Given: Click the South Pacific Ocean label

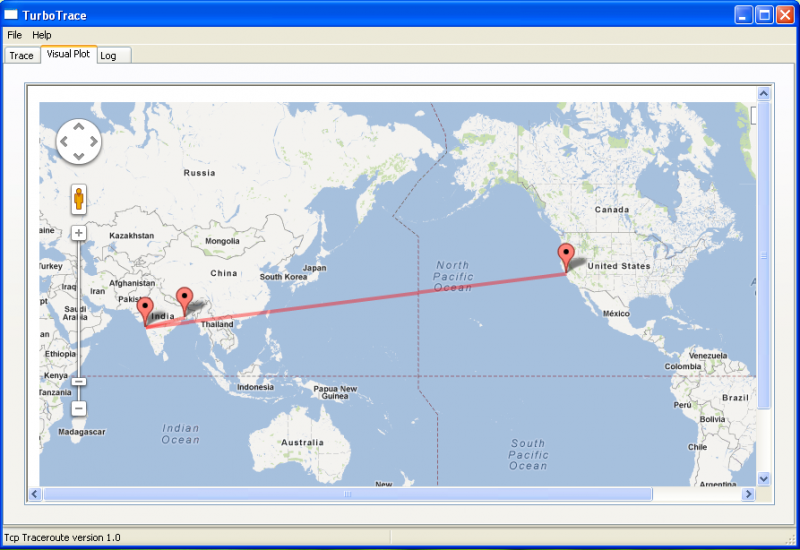Looking at the screenshot, I should 528,454.
